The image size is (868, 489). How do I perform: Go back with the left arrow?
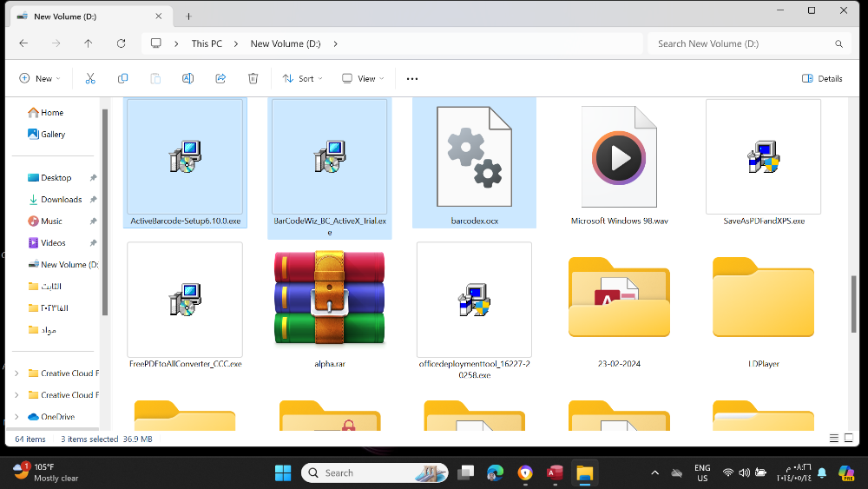pyautogui.click(x=23, y=43)
